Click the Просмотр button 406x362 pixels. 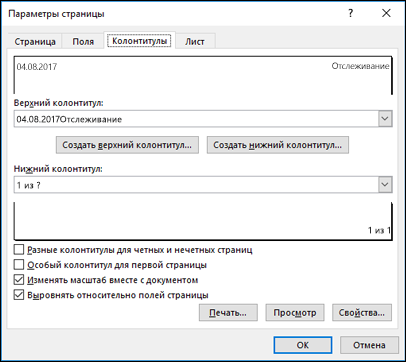[295, 313]
